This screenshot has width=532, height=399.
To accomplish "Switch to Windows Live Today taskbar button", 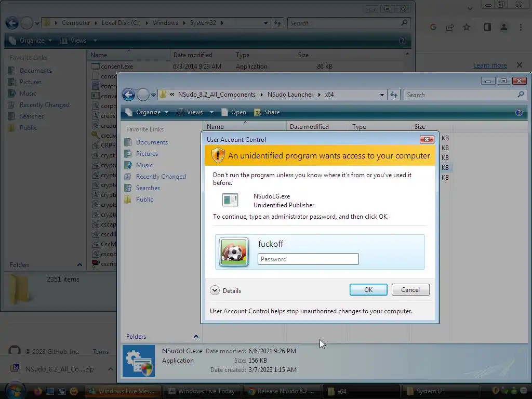I will (202, 391).
